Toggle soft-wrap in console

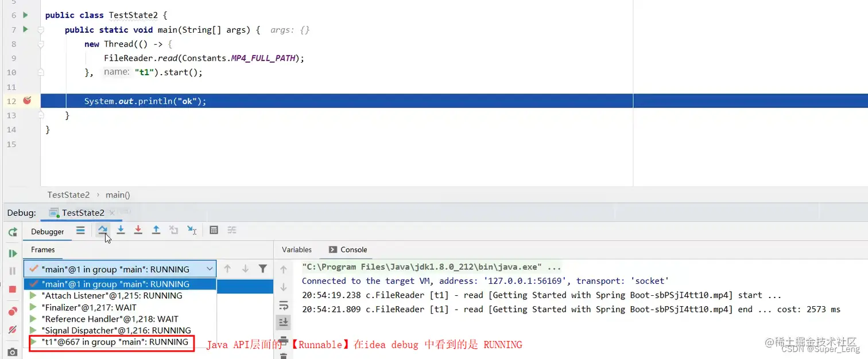[284, 305]
